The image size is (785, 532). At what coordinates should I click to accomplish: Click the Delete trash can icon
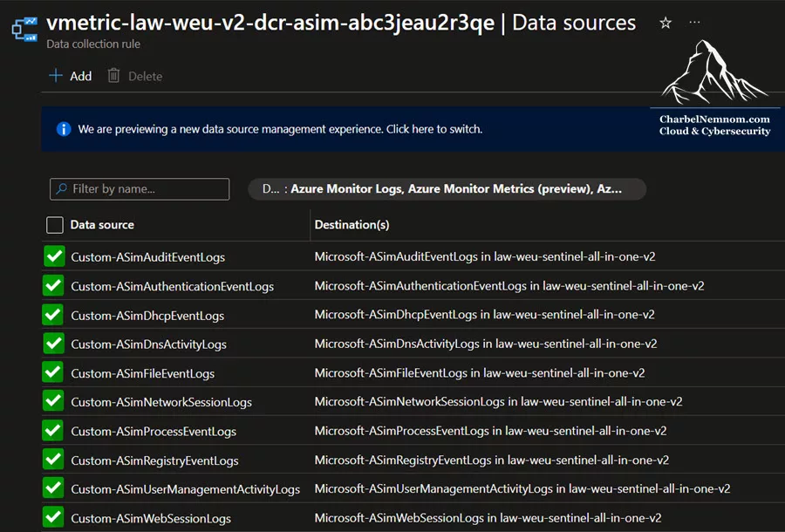coord(113,76)
